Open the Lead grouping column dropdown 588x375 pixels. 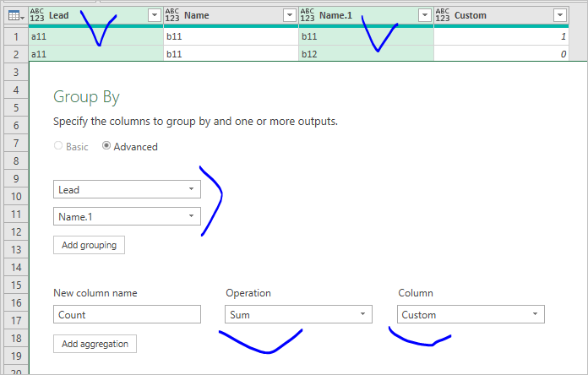pyautogui.click(x=127, y=189)
